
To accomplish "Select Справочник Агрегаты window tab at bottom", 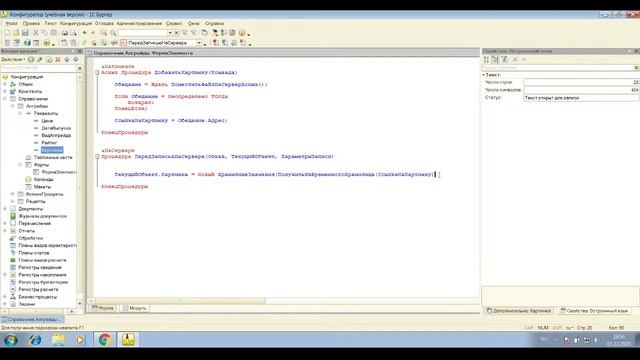I will click(32, 320).
